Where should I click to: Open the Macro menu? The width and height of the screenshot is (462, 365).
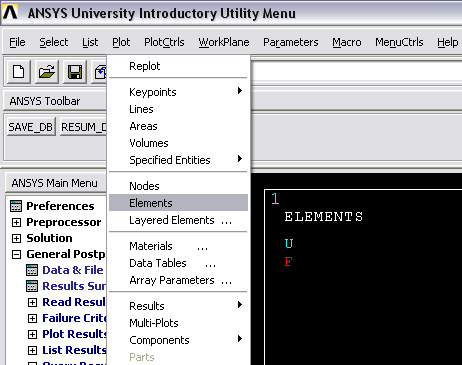coord(347,42)
